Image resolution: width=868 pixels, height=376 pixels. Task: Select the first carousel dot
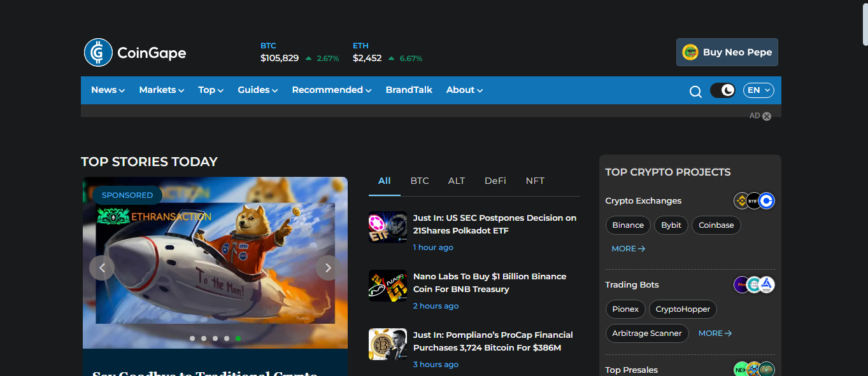pos(192,338)
